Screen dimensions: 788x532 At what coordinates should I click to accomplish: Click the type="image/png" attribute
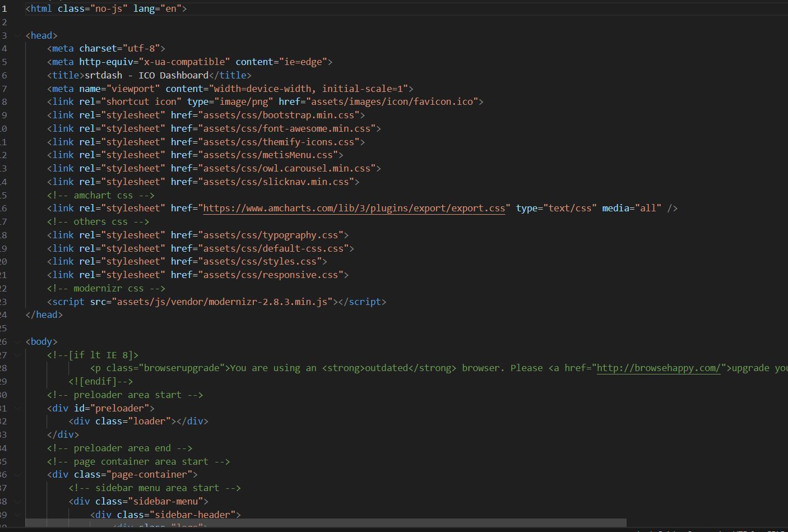coord(230,102)
